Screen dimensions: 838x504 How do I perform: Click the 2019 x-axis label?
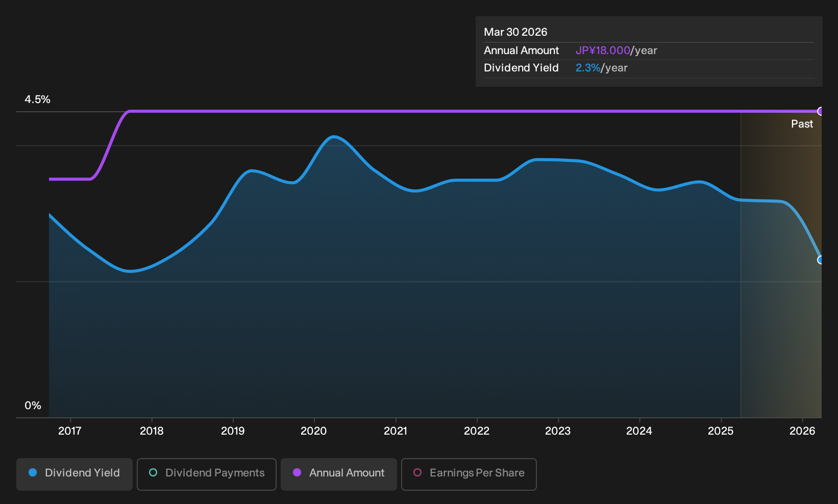[x=233, y=431]
